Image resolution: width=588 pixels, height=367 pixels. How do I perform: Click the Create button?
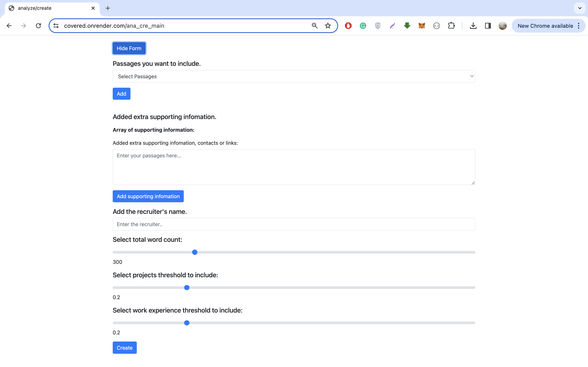[124, 348]
